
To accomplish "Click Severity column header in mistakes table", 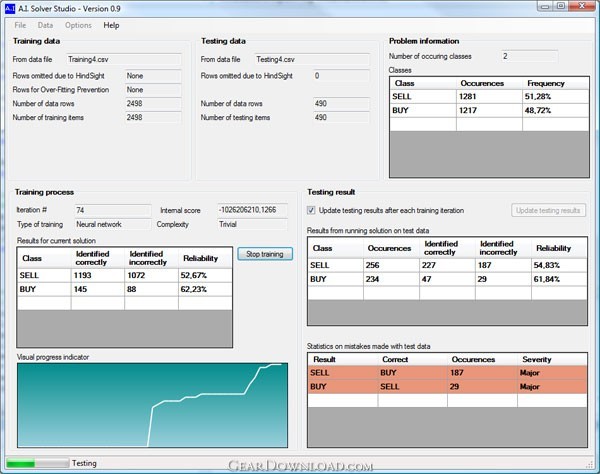I will (552, 360).
